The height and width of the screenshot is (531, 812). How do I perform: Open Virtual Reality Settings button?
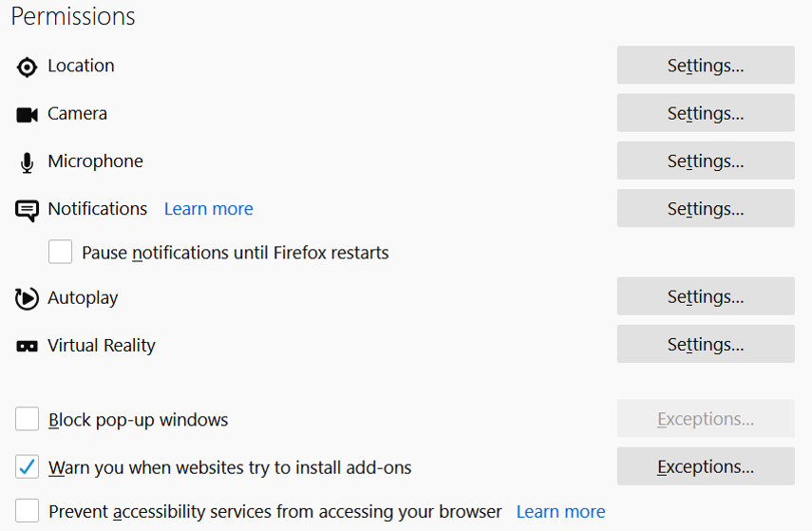pyautogui.click(x=706, y=344)
